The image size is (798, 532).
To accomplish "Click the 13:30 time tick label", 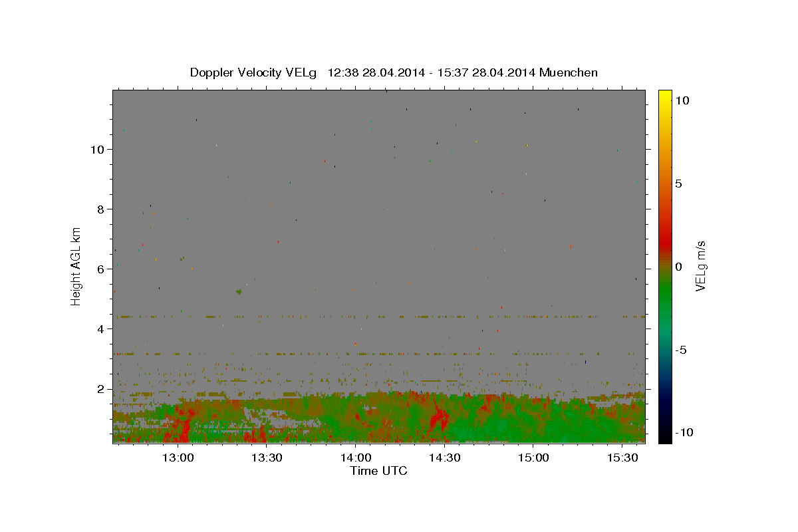I will 267,458.
